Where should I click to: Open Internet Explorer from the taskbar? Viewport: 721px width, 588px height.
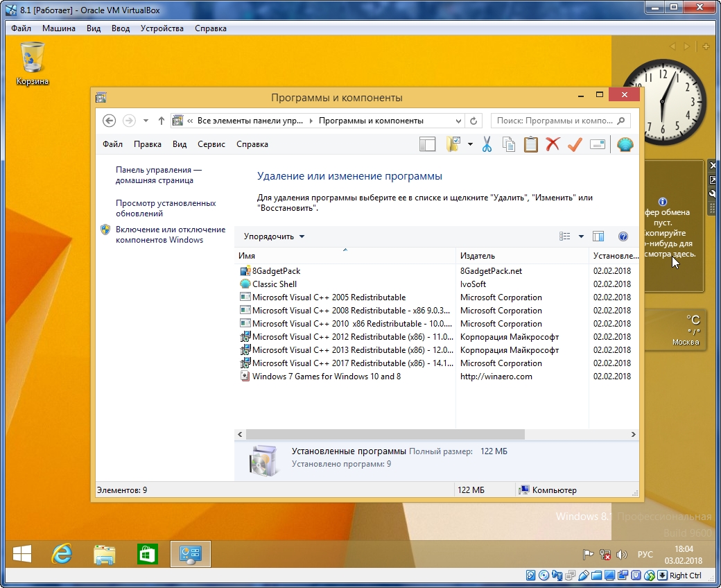click(62, 554)
